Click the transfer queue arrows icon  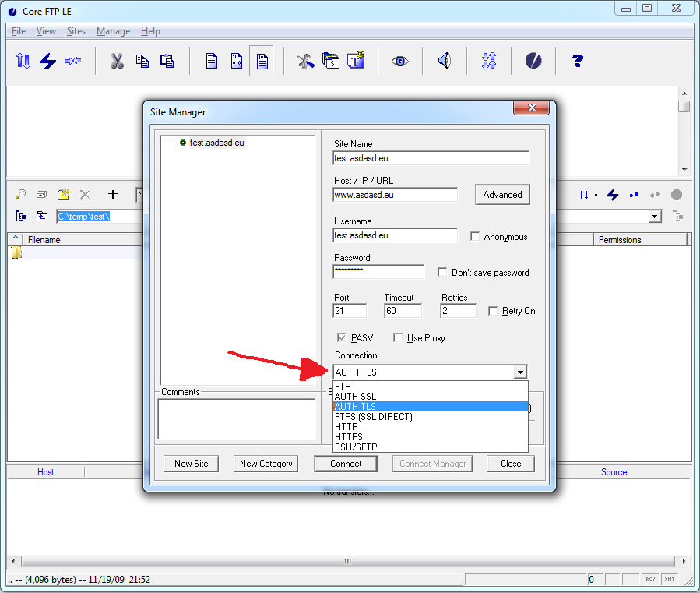click(x=489, y=61)
